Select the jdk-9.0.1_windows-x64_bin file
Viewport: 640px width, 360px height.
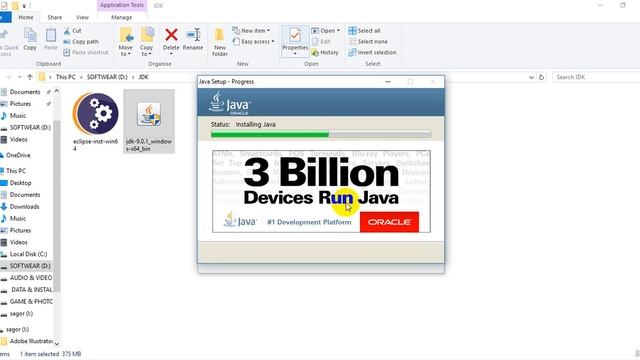click(x=149, y=121)
